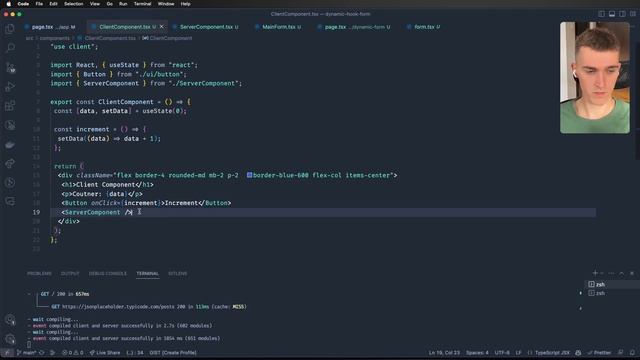Toggle primary side bar layout icon
Image resolution: width=640 pixels, height=360 pixels.
tap(601, 14)
